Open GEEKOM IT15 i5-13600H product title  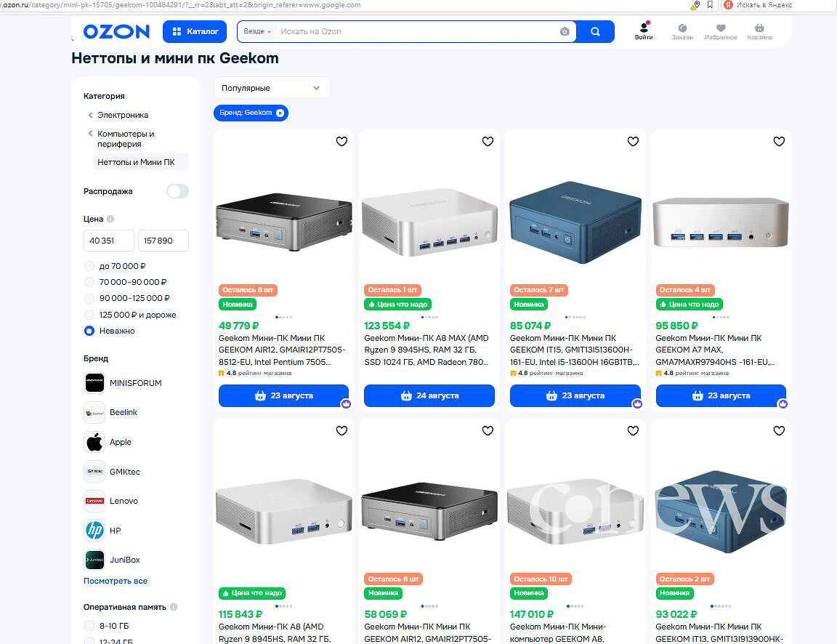(x=575, y=350)
